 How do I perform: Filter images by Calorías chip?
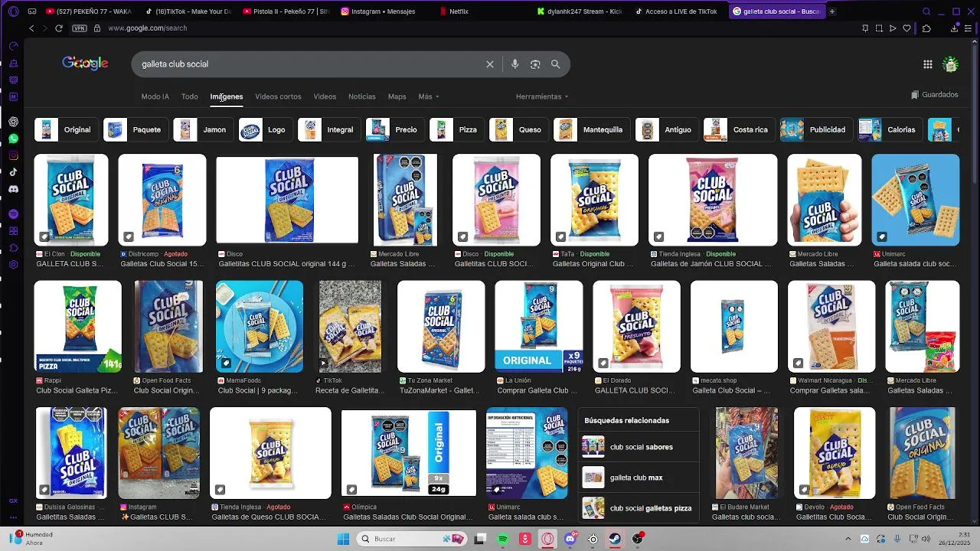pyautogui.click(x=889, y=130)
